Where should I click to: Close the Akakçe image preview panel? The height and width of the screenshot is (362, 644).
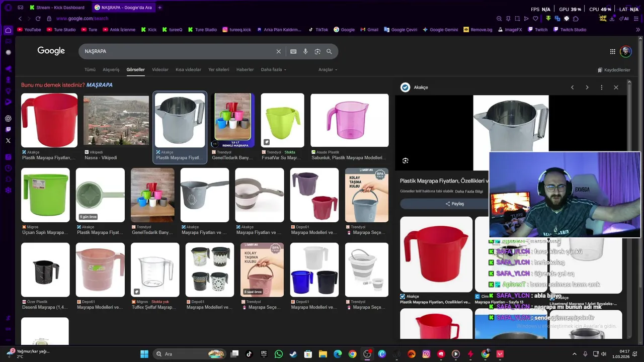(616, 87)
